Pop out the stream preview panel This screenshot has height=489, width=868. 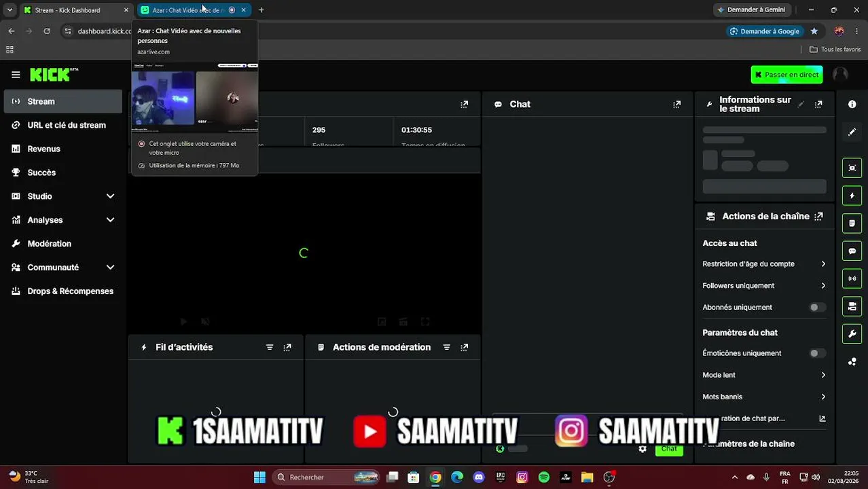(465, 105)
